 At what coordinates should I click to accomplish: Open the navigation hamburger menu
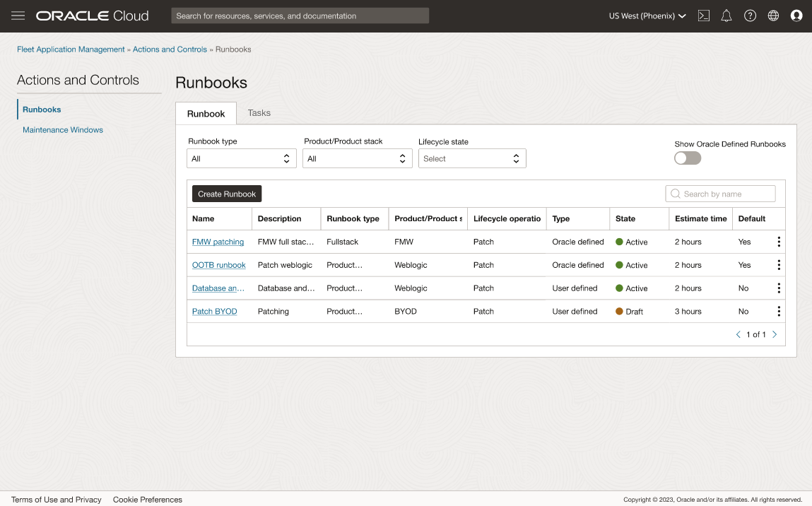[18, 15]
